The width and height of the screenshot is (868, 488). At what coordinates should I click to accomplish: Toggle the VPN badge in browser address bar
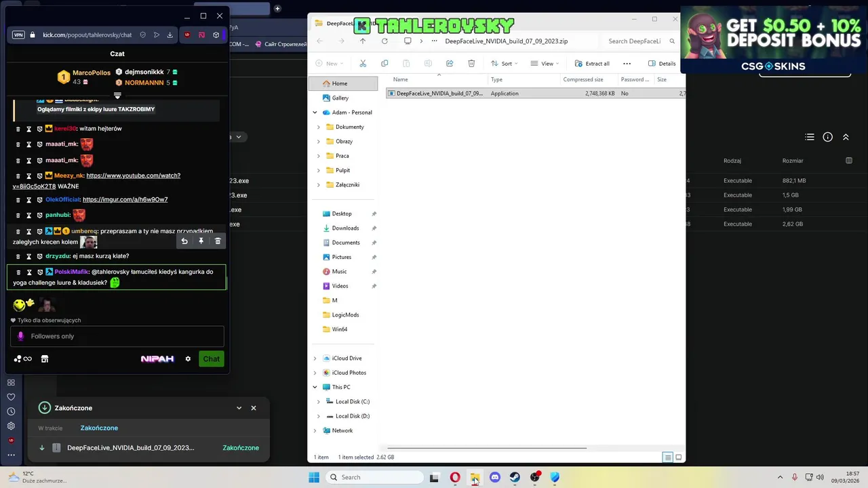(18, 35)
